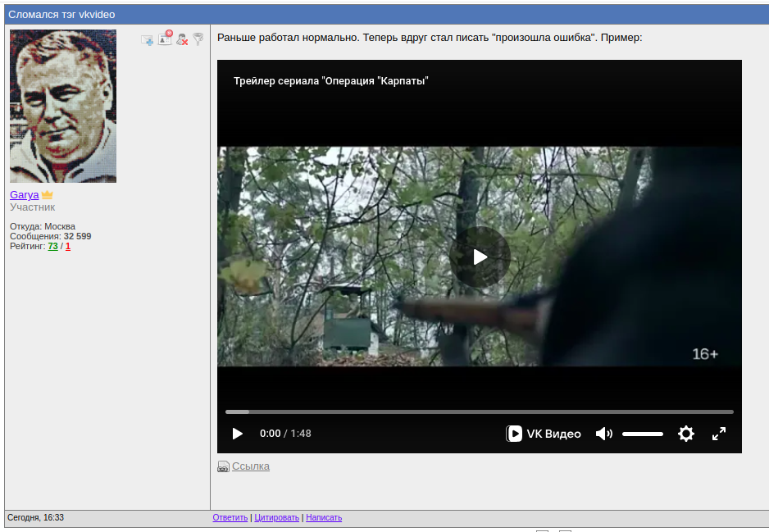Open the Ссылка link below video
Image resolution: width=769 pixels, height=532 pixels.
click(x=251, y=466)
